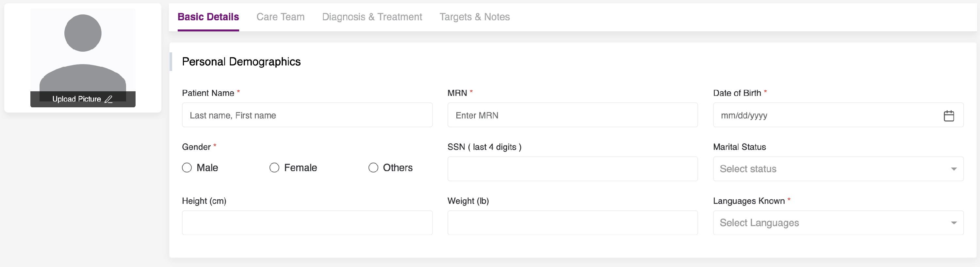This screenshot has height=267, width=980.
Task: Click the pencil edit icon on Upload Picture
Action: point(108,99)
